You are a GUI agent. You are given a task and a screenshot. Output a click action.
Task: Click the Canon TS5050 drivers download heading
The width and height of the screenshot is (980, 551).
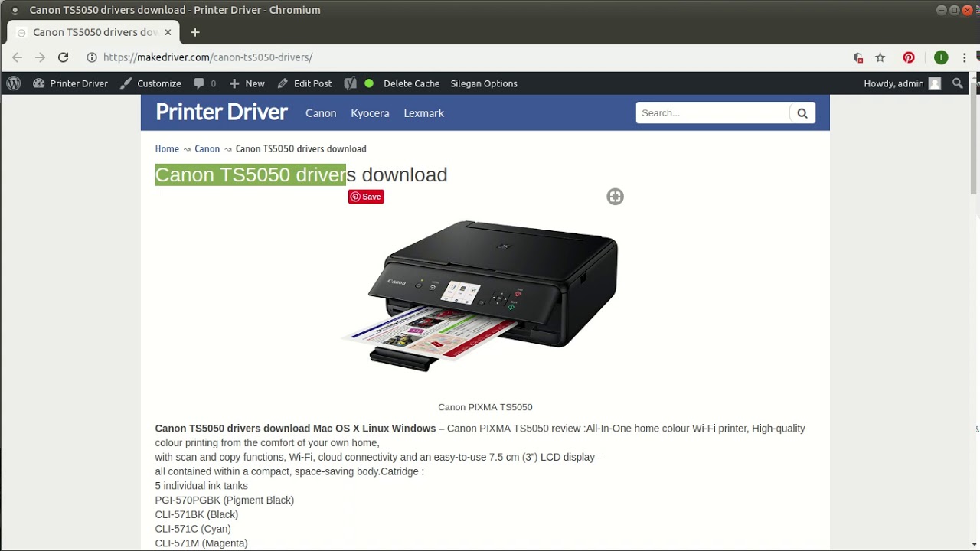tap(301, 174)
